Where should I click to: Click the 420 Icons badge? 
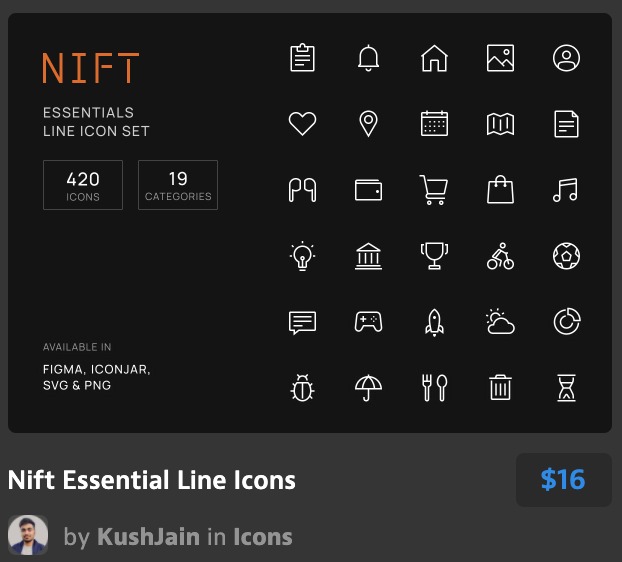click(x=83, y=185)
